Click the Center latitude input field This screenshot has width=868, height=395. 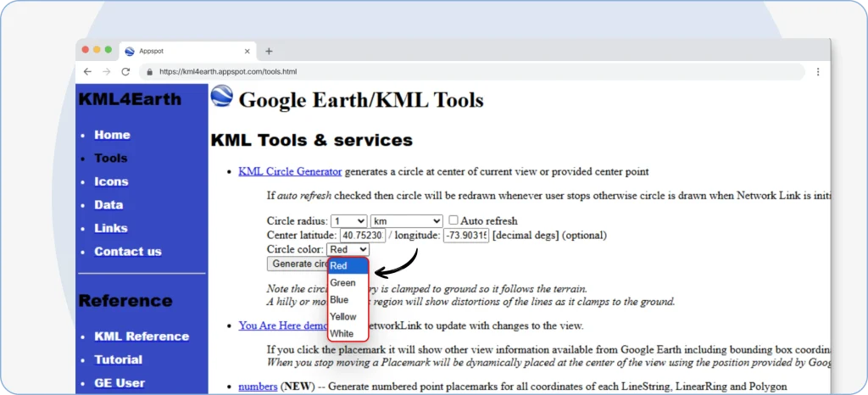[363, 235]
